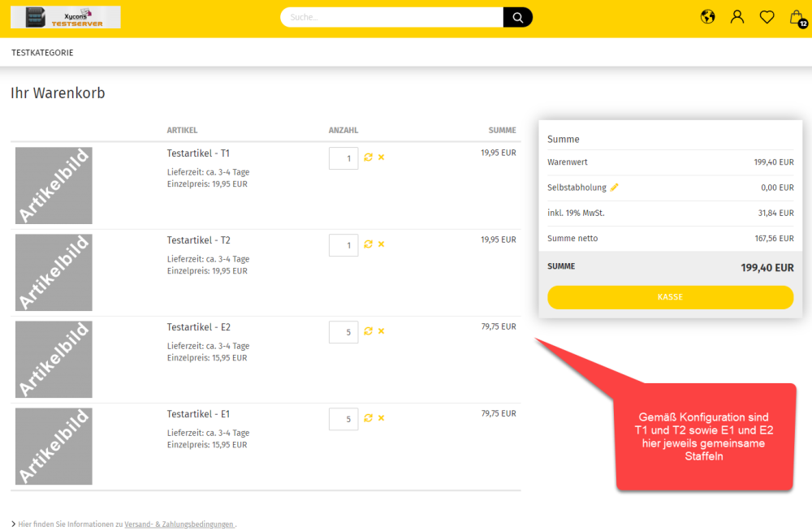The image size is (812, 531).
Task: Open Versand- & Zahlungsbedingungen link
Action: click(179, 525)
